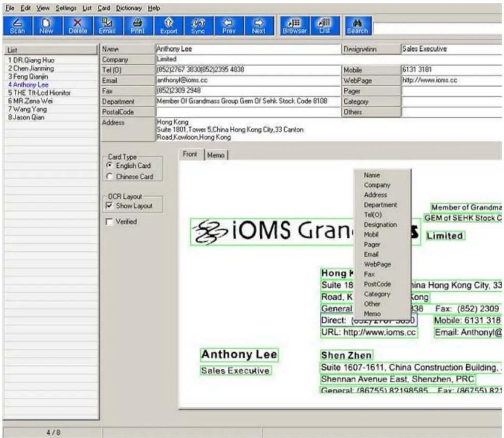Click the List column header
The image size is (504, 438).
click(51, 50)
